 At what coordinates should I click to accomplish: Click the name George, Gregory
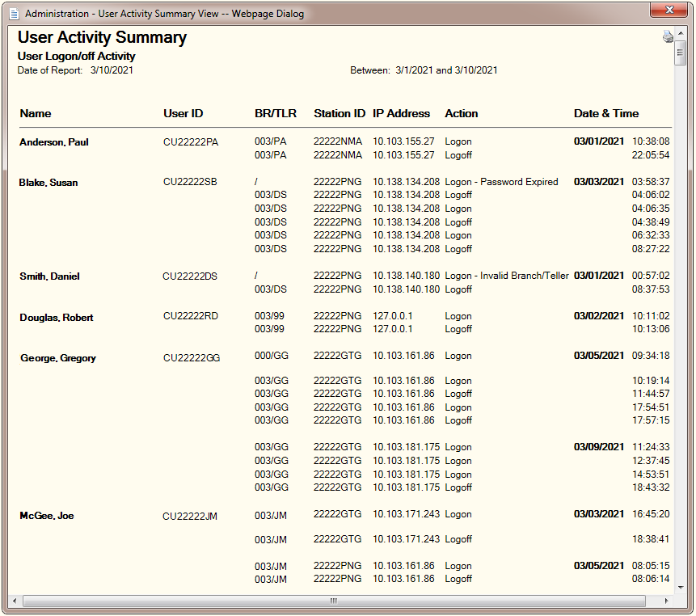(x=58, y=358)
